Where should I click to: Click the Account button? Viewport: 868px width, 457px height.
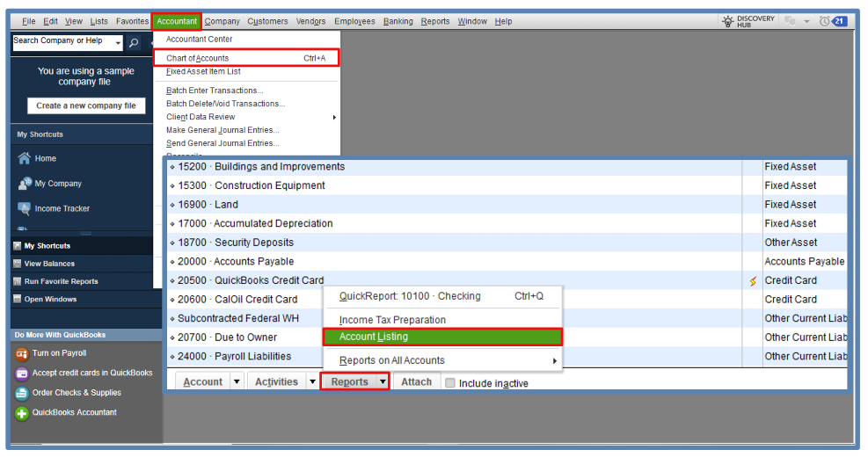coord(202,381)
